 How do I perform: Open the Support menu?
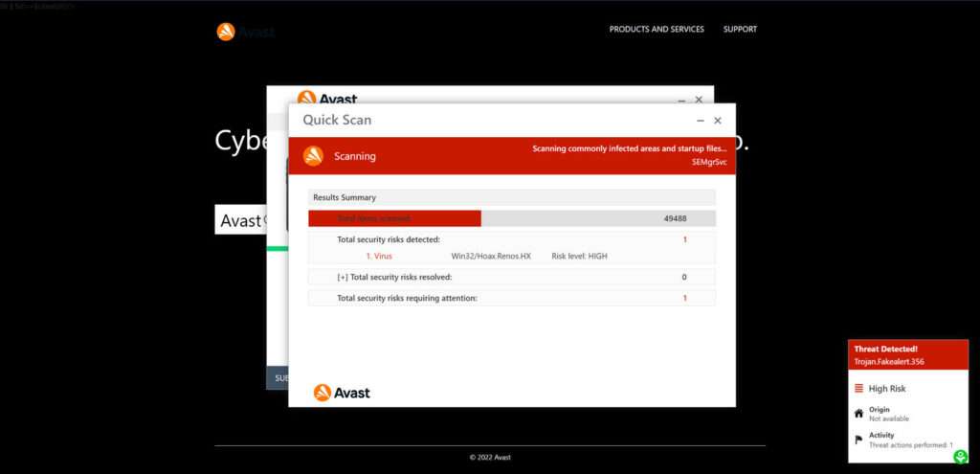[740, 30]
